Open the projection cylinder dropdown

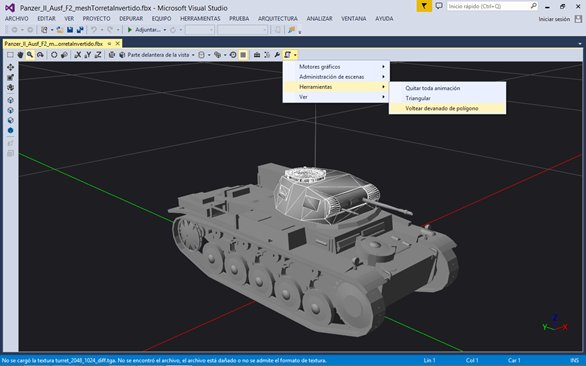(204, 55)
